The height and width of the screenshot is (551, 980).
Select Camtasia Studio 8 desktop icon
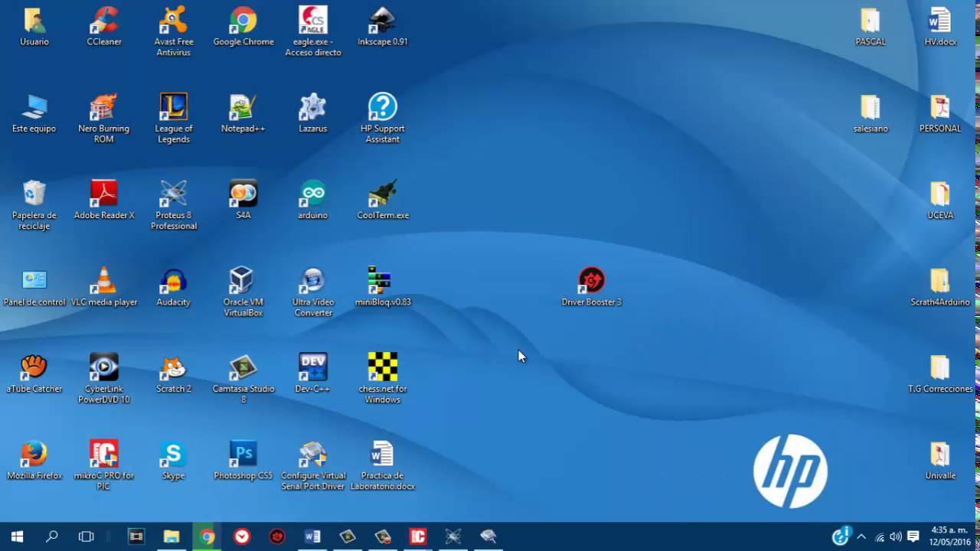pyautogui.click(x=243, y=379)
